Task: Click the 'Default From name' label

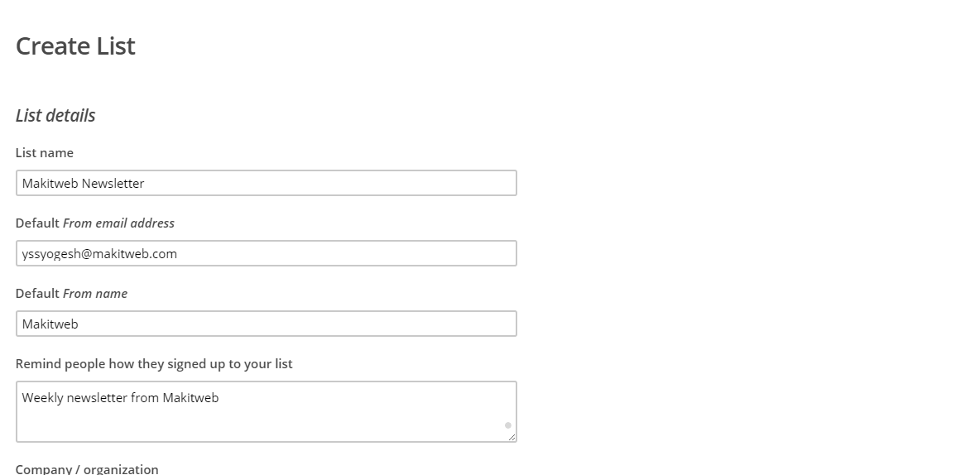Action: click(71, 293)
